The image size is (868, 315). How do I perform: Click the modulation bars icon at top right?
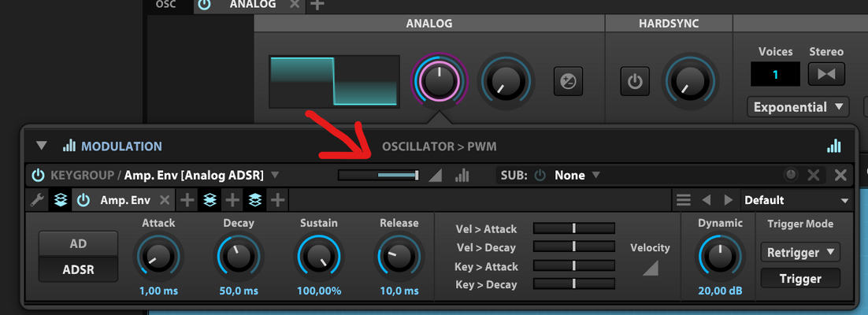[833, 146]
